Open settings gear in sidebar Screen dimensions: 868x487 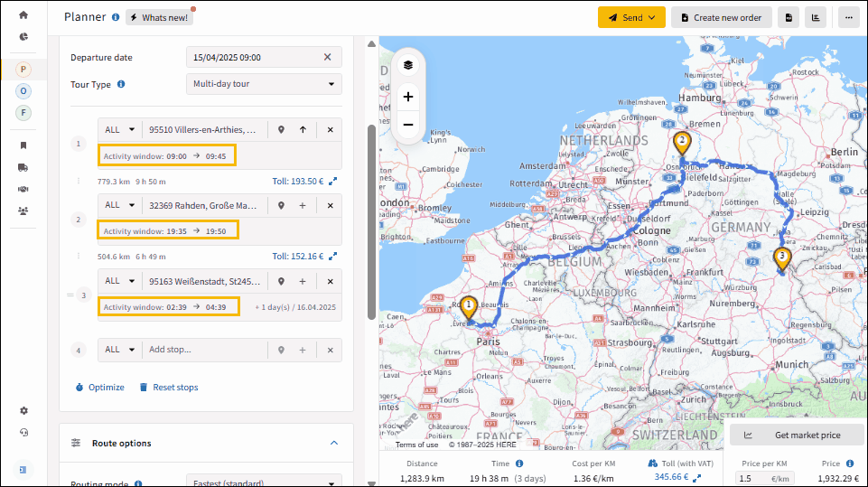(x=23, y=410)
